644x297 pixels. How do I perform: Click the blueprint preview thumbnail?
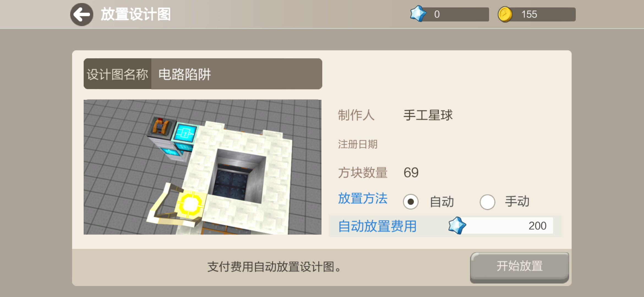(x=203, y=167)
